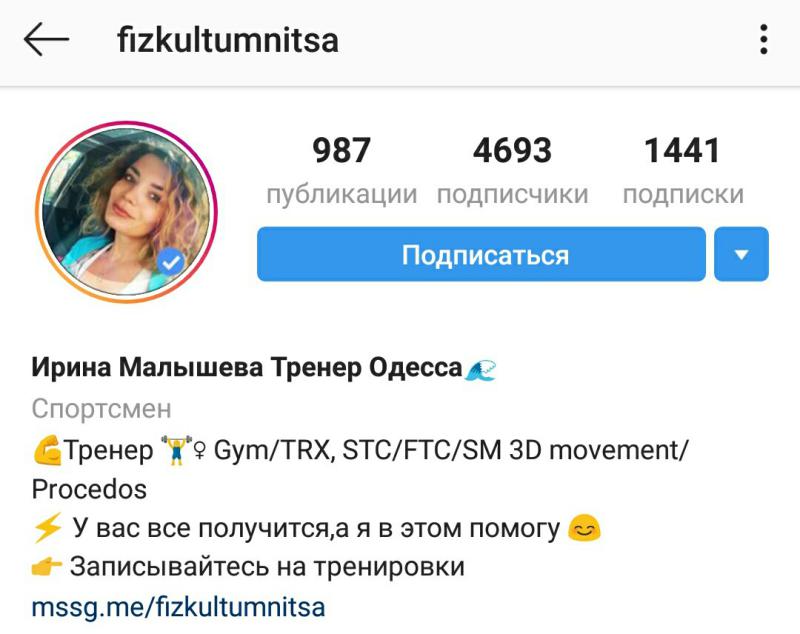Screen dimensions: 800x634
Task: Open the 4693 подписчики list
Action: pos(512,171)
